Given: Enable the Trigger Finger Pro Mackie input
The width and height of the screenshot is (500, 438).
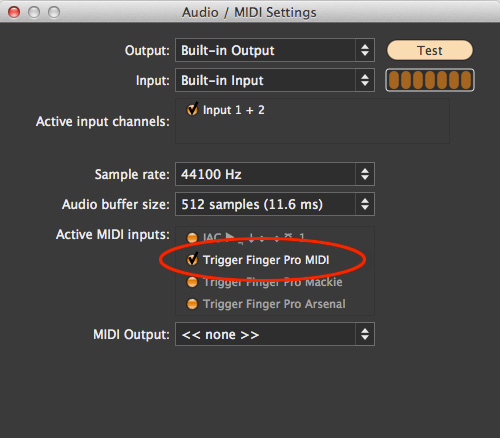Looking at the screenshot, I should tap(192, 282).
